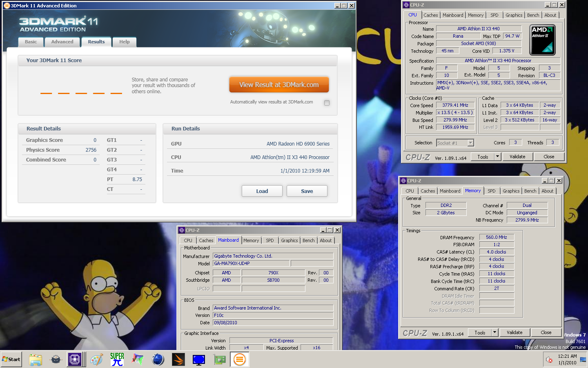Viewport: 588px width, 368px height.
Task: Click View Result at 3DMark.com button
Action: (x=279, y=85)
